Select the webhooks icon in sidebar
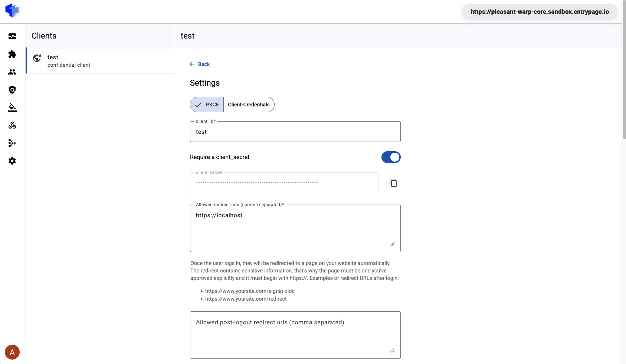626x364 pixels. pos(12,125)
